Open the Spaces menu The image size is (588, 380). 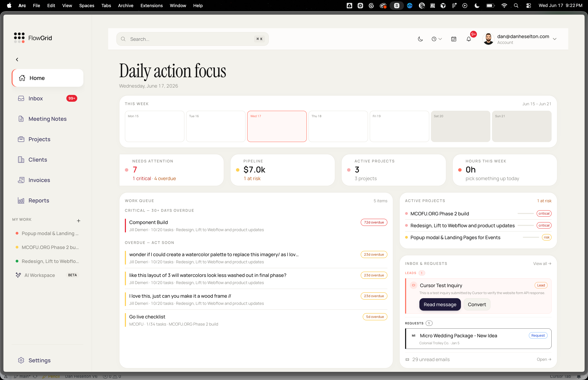pyautogui.click(x=87, y=5)
